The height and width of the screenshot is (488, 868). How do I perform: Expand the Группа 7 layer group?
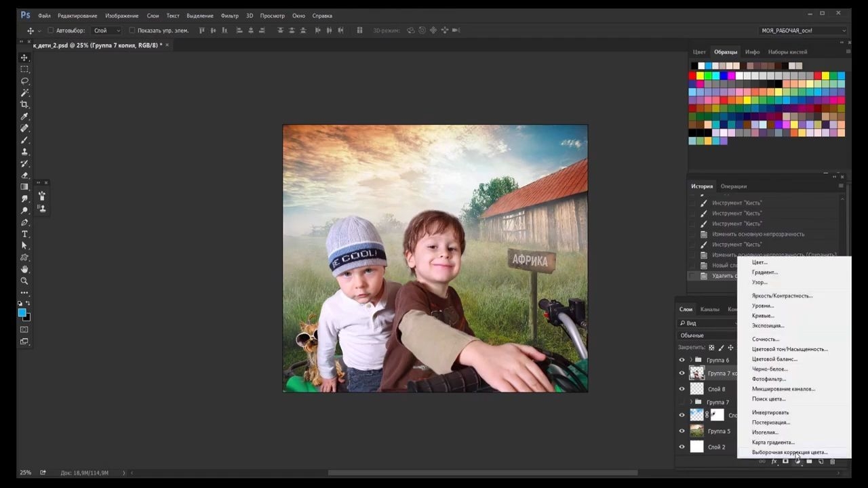click(x=691, y=402)
